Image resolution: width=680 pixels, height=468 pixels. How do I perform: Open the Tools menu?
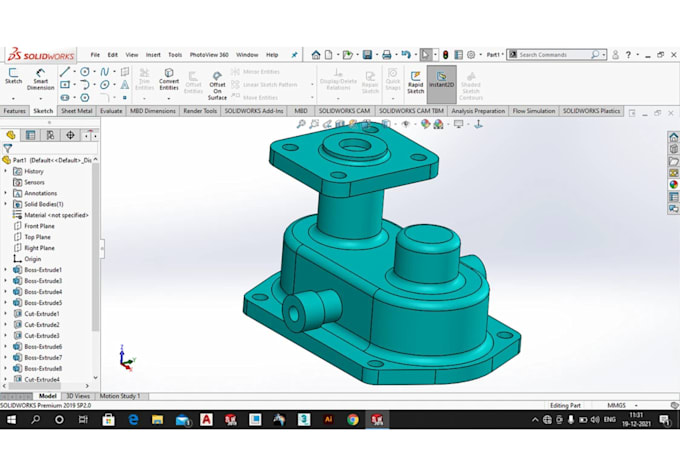tap(175, 55)
